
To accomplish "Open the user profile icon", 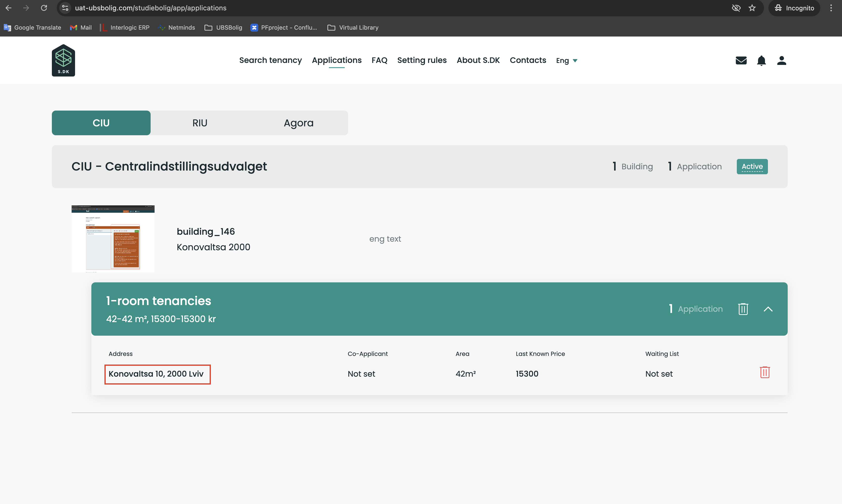I will [781, 60].
